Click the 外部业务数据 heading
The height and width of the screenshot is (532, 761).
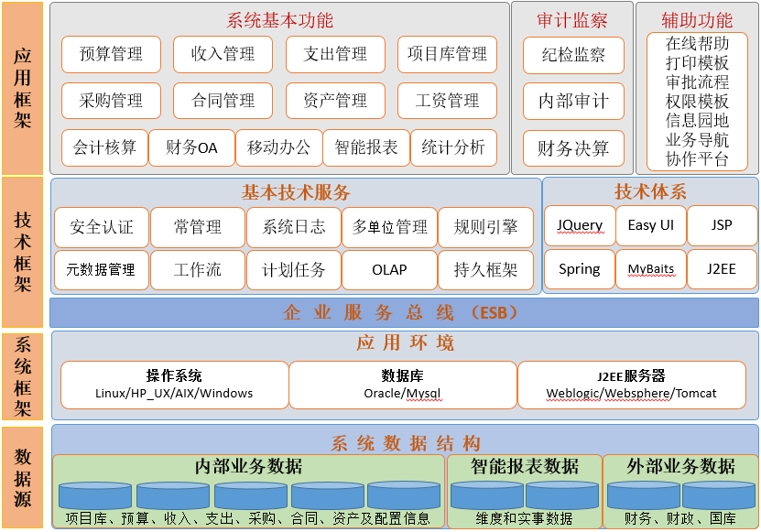click(681, 466)
